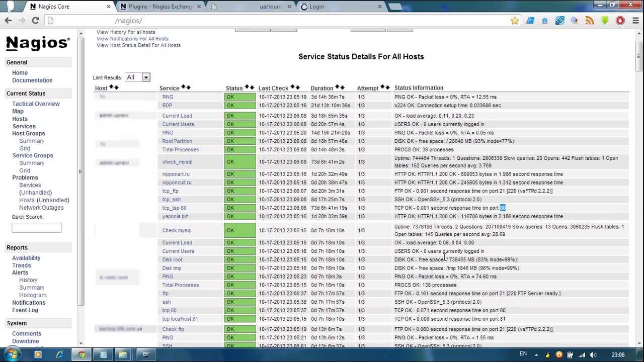The width and height of the screenshot is (644, 362).
Task: Click View History For all hosts
Action: click(126, 32)
